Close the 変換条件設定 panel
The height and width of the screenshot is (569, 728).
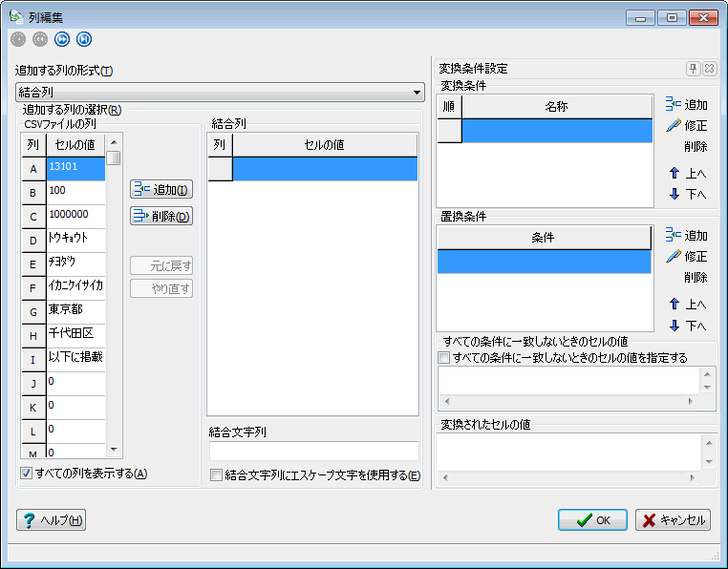(709, 69)
